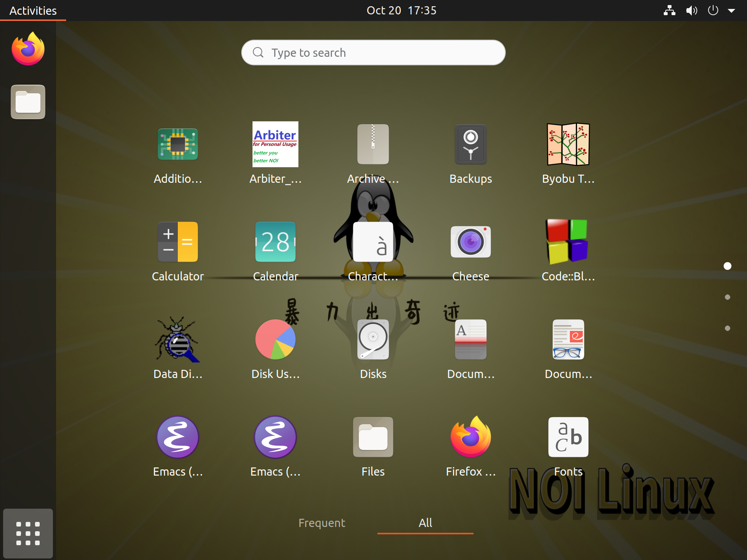Go to second app page indicator dot

pos(728,297)
